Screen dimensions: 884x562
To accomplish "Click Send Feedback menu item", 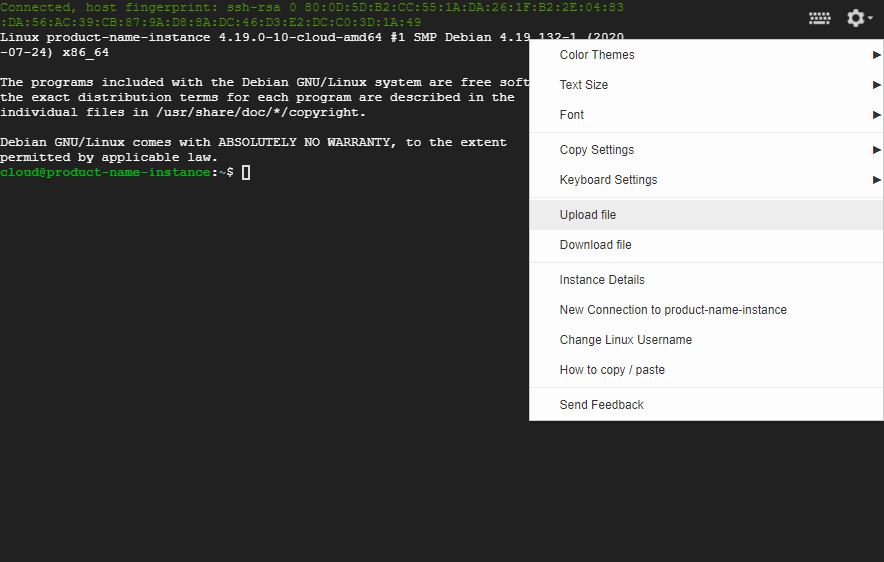I will click(601, 405).
